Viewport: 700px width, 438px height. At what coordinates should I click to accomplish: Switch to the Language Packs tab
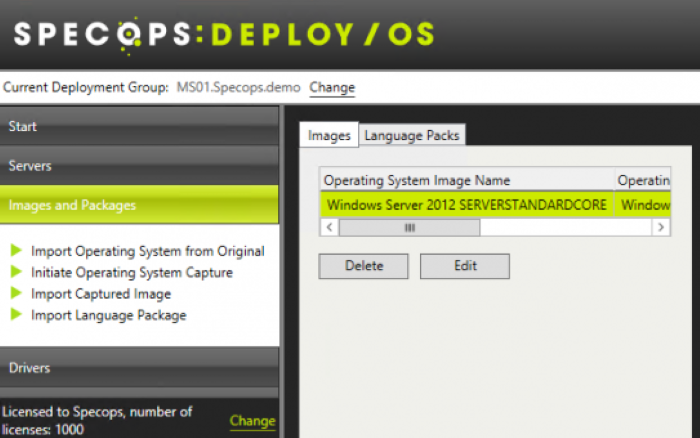click(412, 135)
